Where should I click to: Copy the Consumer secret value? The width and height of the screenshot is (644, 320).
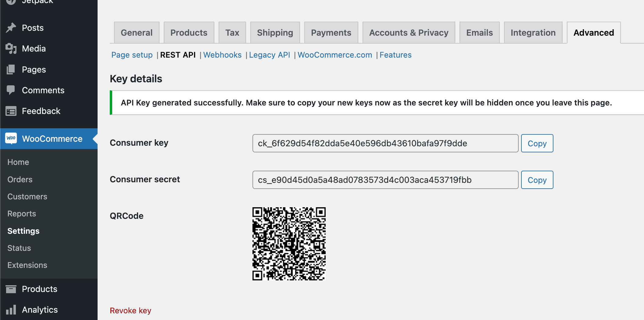click(537, 180)
